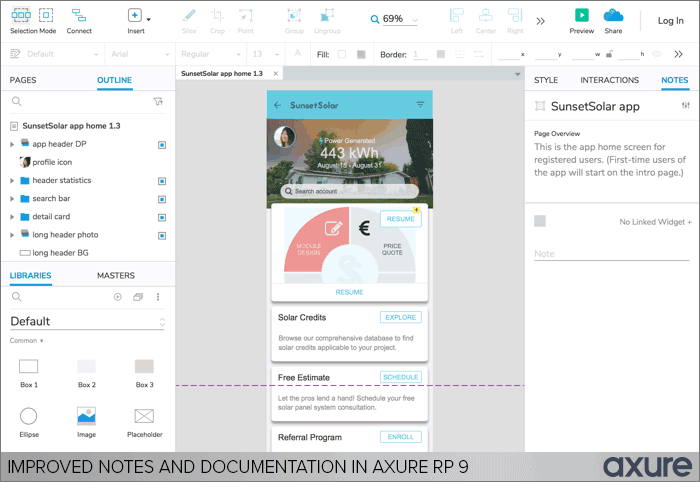Image resolution: width=700 pixels, height=482 pixels.
Task: Expand the long header photo item
Action: [12, 235]
